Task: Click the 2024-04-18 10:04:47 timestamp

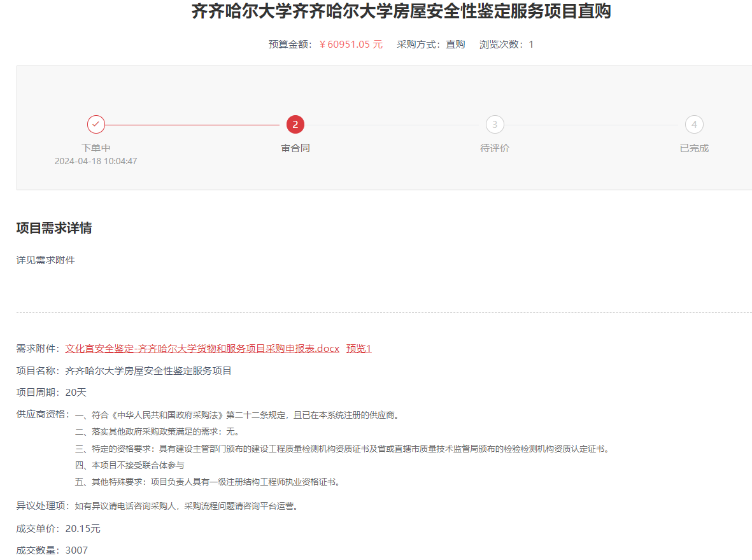Action: (96, 162)
